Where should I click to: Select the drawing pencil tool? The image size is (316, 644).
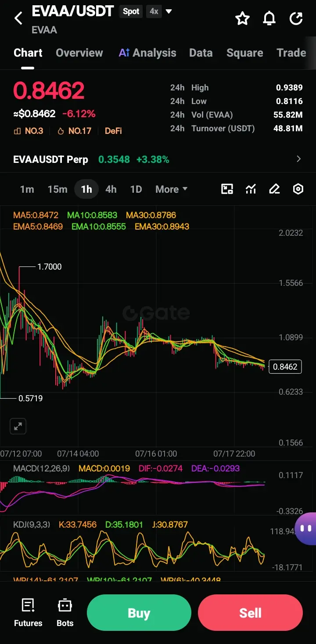click(x=274, y=189)
